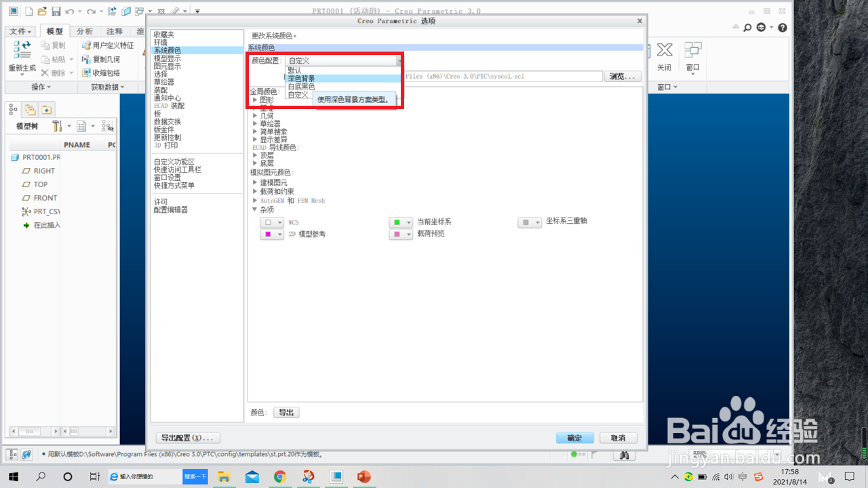Click the 确定 button

point(575,438)
